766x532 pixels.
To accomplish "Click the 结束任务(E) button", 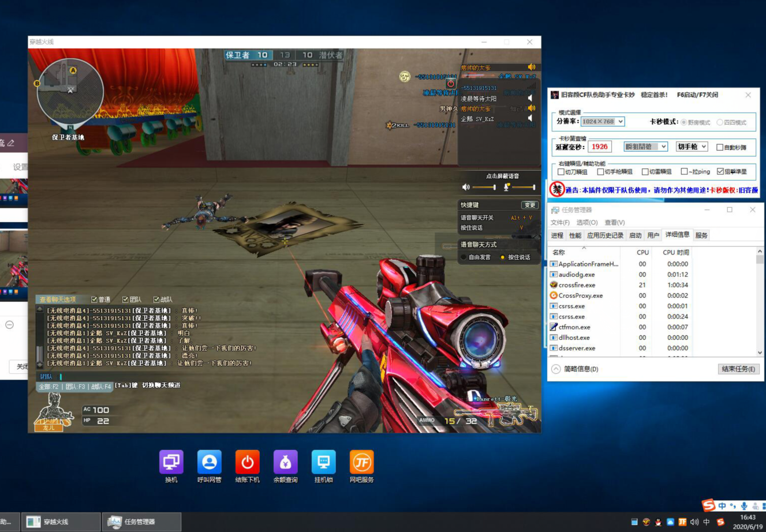I will [738, 369].
